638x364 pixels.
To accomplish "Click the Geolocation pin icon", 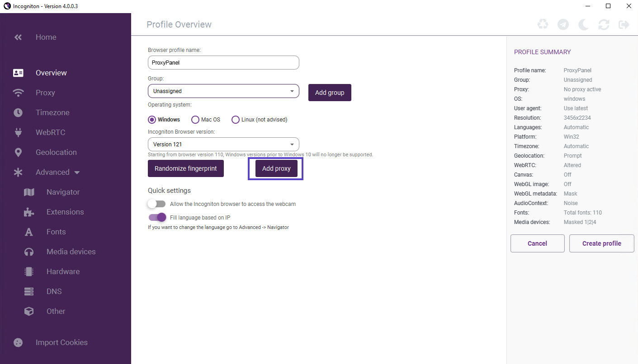I will (19, 152).
